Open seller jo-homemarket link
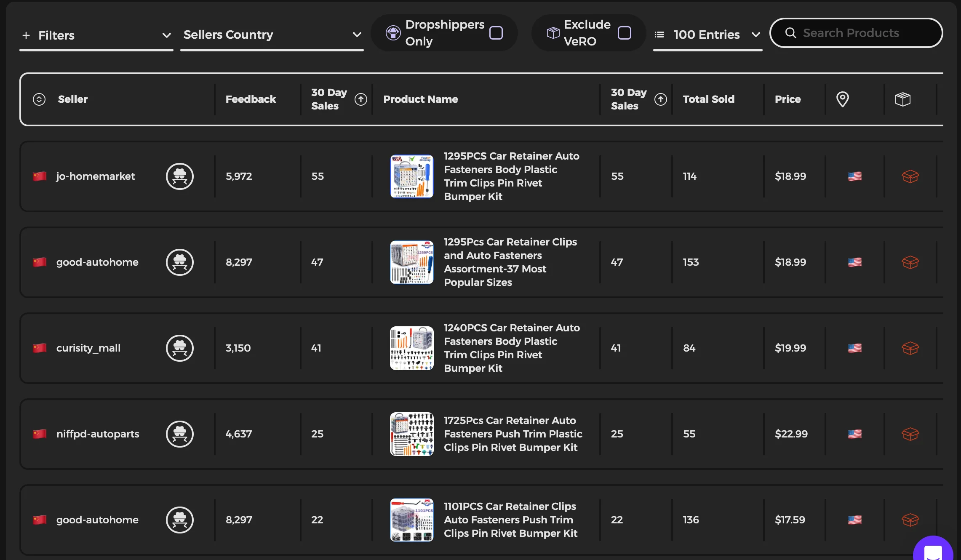 pyautogui.click(x=96, y=176)
